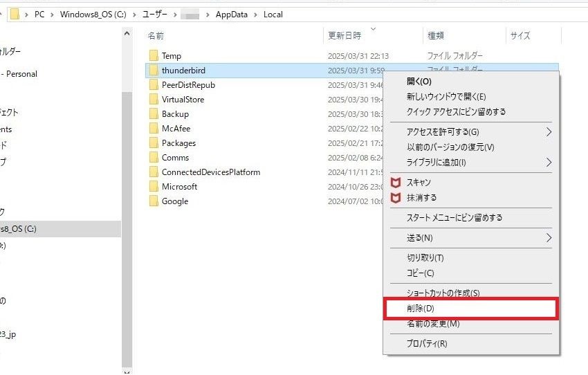Viewport: 588px width, 375px height.
Task: Click the Temp folder icon
Action: tap(154, 56)
